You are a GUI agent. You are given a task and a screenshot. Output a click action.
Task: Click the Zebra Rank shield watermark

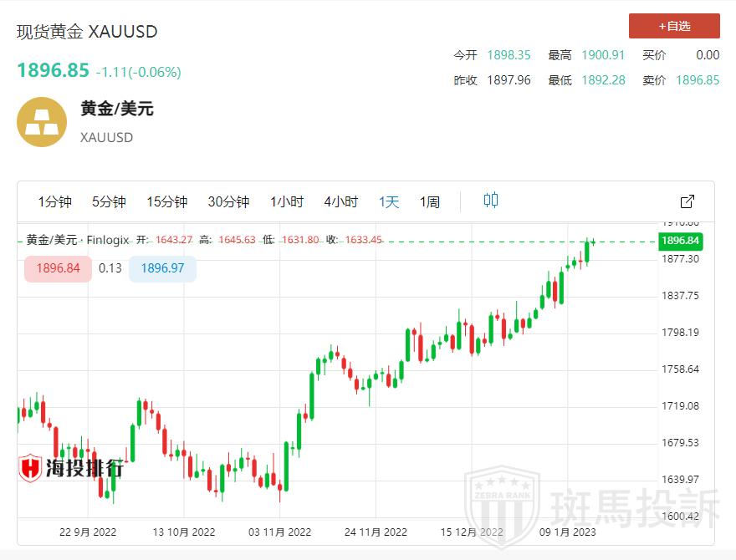tap(502, 507)
